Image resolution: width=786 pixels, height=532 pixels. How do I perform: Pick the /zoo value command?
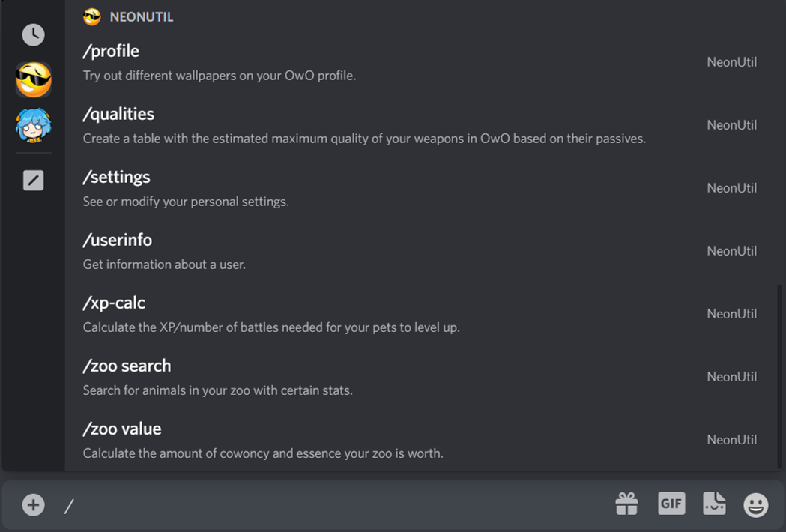tap(122, 429)
